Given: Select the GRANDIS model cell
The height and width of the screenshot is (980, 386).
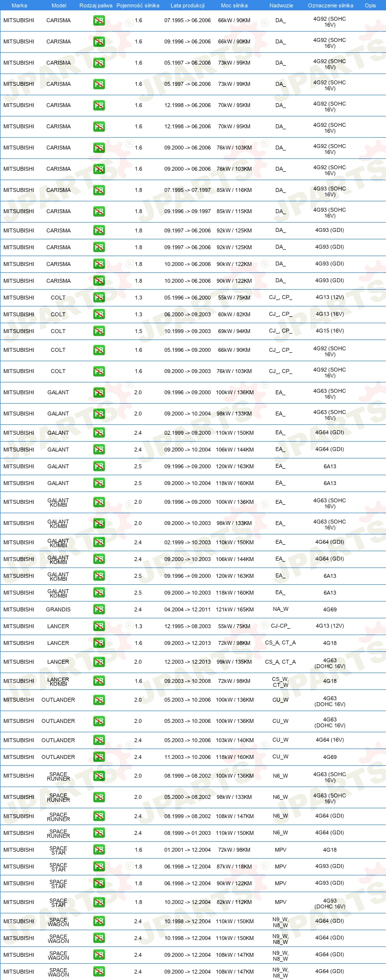Looking at the screenshot, I should [x=58, y=609].
